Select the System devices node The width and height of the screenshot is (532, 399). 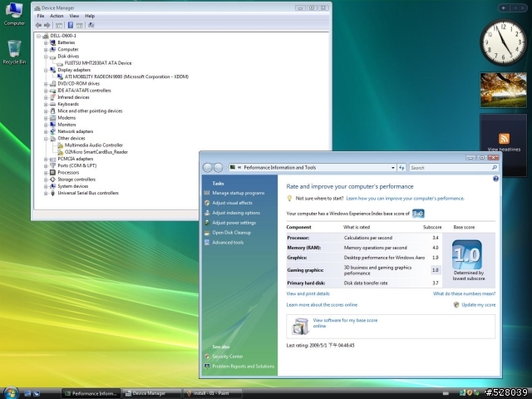coord(72,186)
